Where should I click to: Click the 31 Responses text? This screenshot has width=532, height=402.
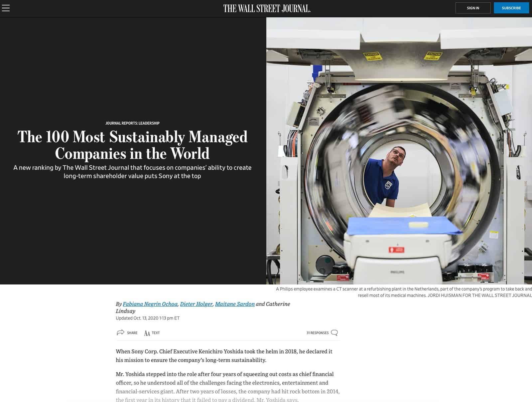[x=317, y=333]
